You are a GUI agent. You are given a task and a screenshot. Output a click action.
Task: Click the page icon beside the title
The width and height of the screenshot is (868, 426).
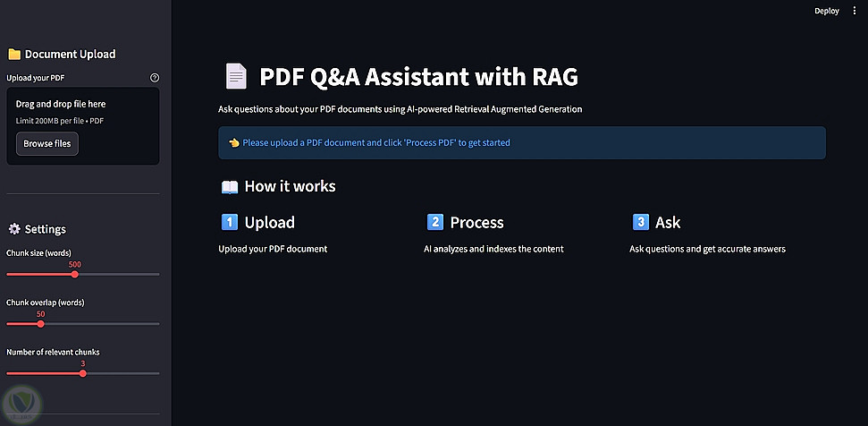tap(235, 77)
